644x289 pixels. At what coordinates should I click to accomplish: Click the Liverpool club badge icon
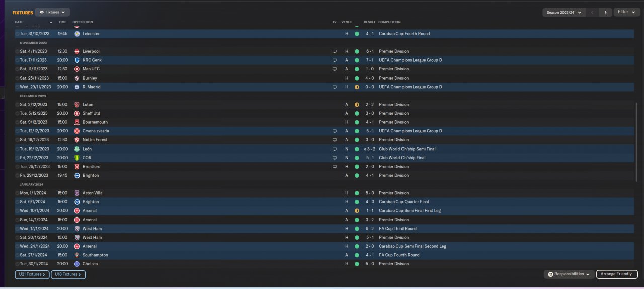pos(77,51)
